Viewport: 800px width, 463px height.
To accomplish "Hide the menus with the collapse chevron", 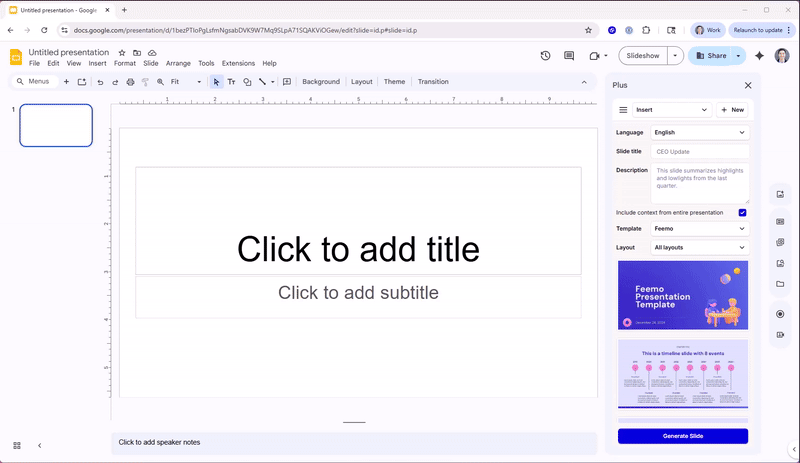I will pyautogui.click(x=584, y=82).
